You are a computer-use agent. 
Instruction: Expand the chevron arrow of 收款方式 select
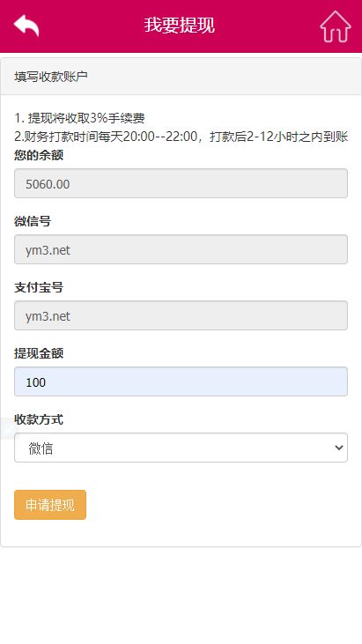pos(339,448)
